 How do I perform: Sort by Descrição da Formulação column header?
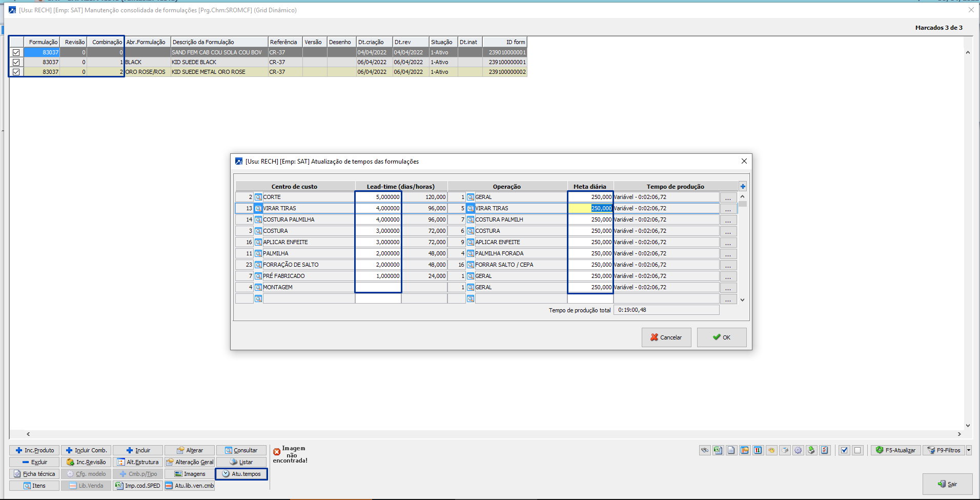[219, 42]
